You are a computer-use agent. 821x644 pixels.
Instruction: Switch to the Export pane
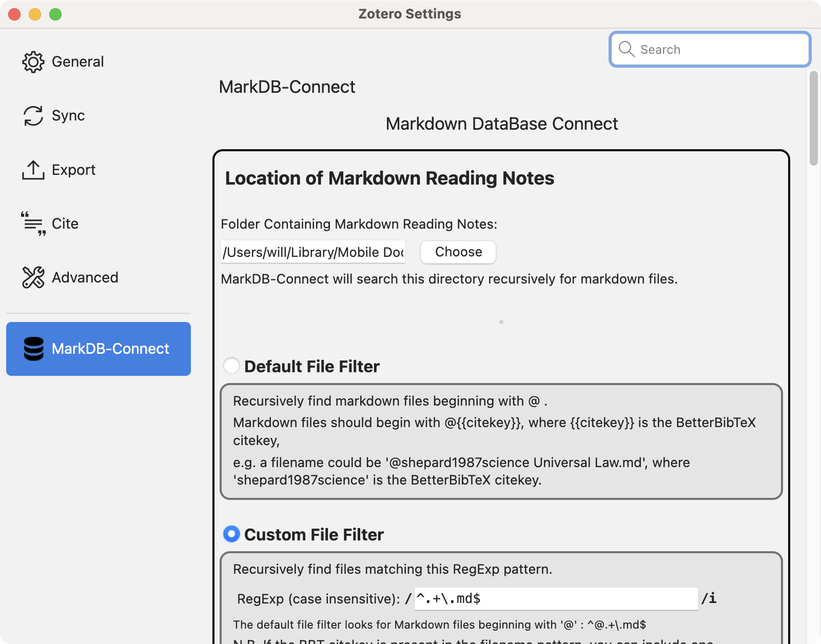click(99, 170)
